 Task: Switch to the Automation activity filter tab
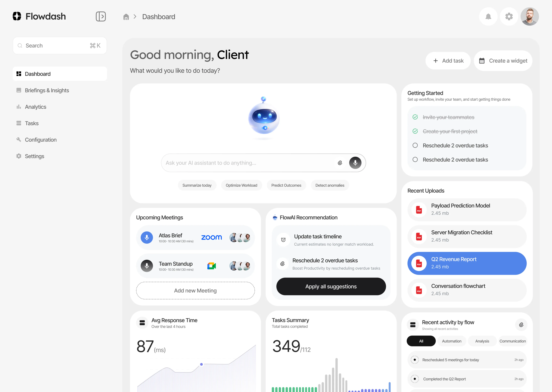[451, 341]
